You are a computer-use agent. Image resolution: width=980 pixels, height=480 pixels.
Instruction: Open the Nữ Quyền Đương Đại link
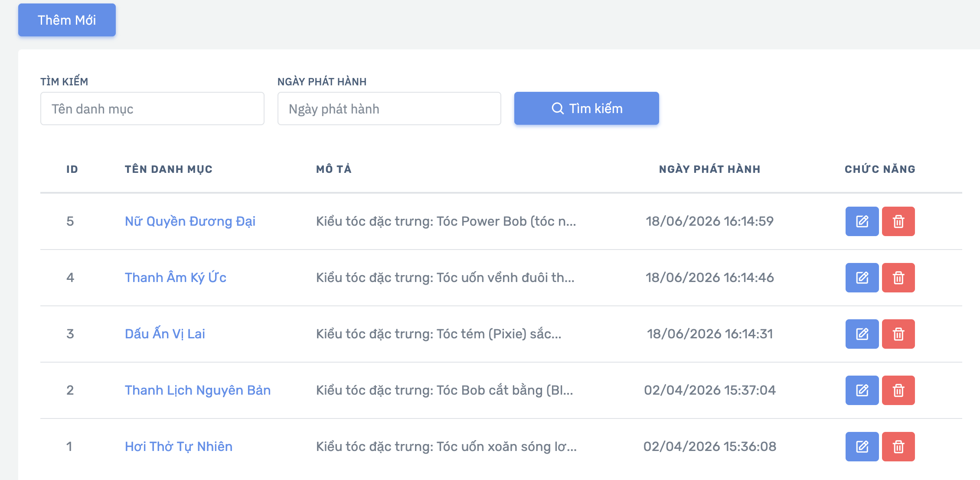(x=190, y=221)
